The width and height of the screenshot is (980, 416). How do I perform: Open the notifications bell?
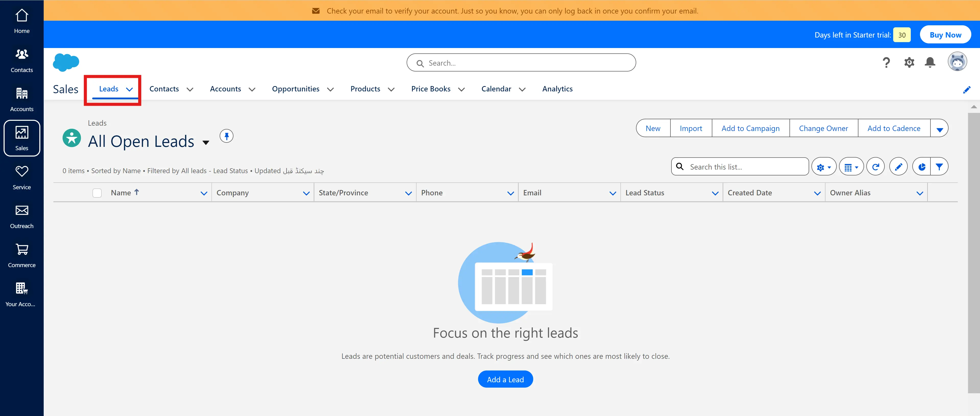coord(930,62)
